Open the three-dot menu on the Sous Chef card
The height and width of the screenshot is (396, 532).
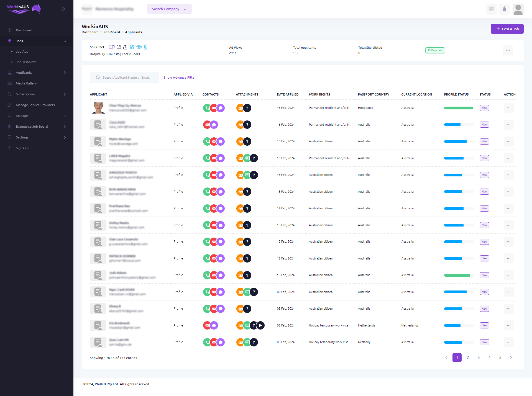click(x=508, y=50)
